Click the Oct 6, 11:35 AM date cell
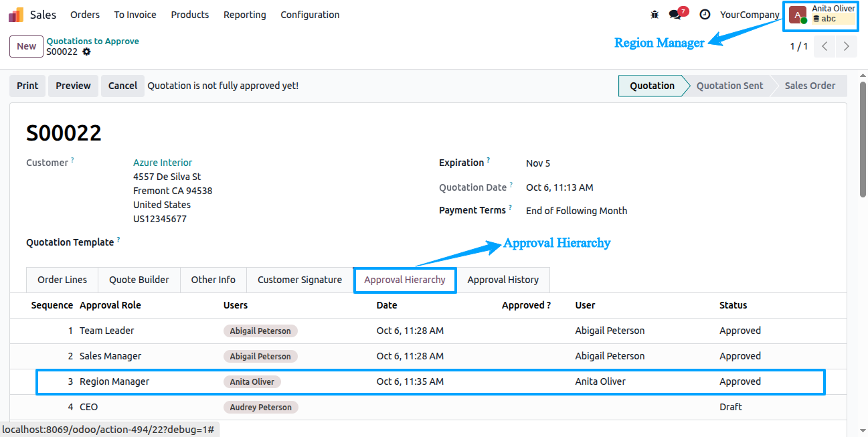Image resolution: width=868 pixels, height=437 pixels. click(x=410, y=381)
